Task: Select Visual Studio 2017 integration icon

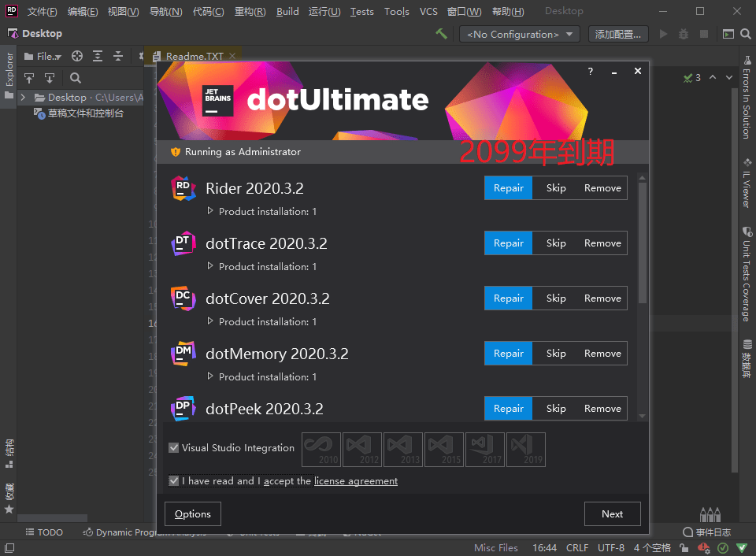Action: click(485, 450)
